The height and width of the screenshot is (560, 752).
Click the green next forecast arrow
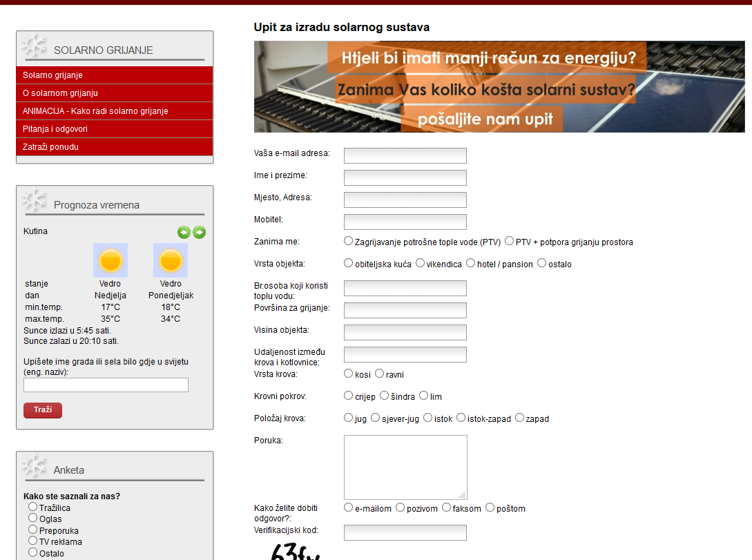pos(199,233)
